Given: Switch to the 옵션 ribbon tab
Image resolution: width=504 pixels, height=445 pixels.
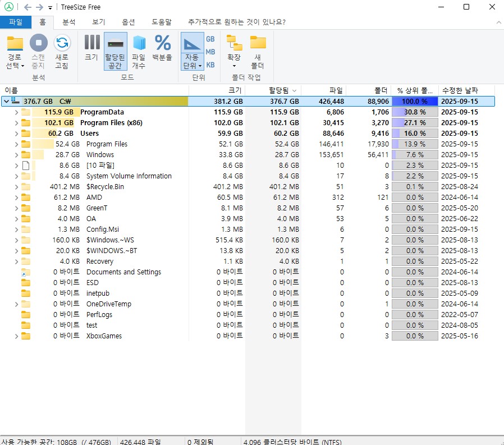Looking at the screenshot, I should 129,22.
